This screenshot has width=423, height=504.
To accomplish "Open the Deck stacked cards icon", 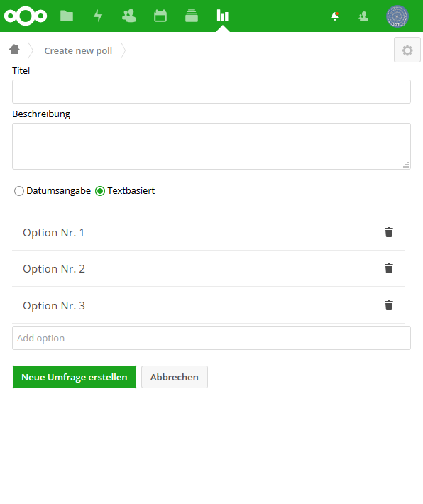I will [191, 16].
